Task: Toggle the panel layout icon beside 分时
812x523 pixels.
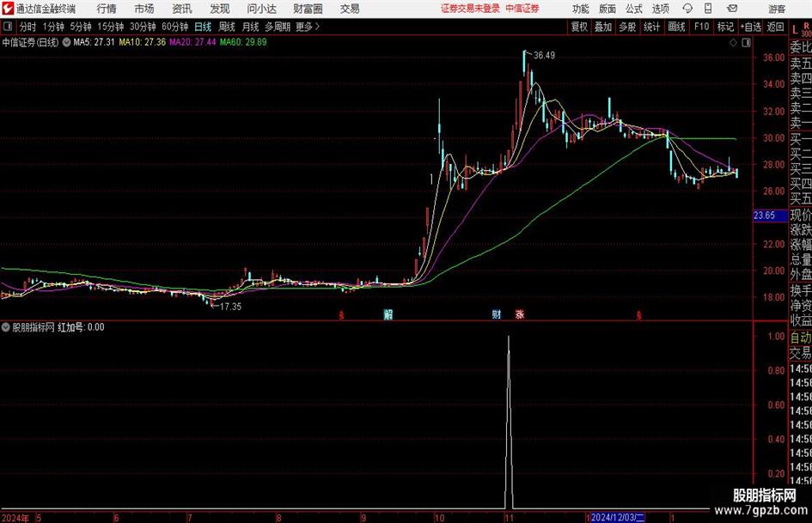Action: [x=8, y=27]
